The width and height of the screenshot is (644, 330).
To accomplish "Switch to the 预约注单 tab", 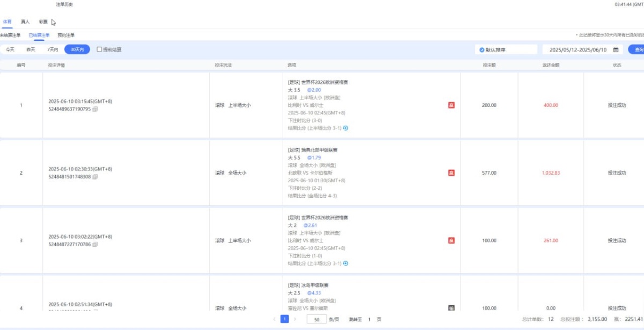I will click(66, 35).
